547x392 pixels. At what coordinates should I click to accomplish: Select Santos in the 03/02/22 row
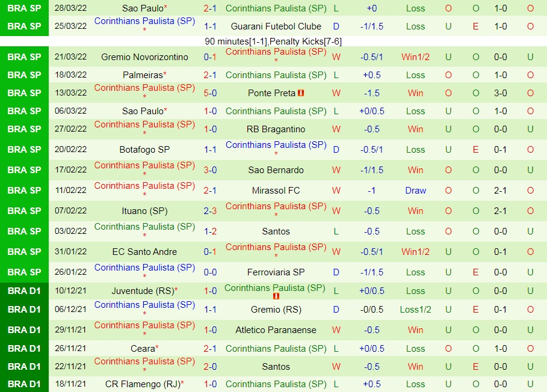276,231
